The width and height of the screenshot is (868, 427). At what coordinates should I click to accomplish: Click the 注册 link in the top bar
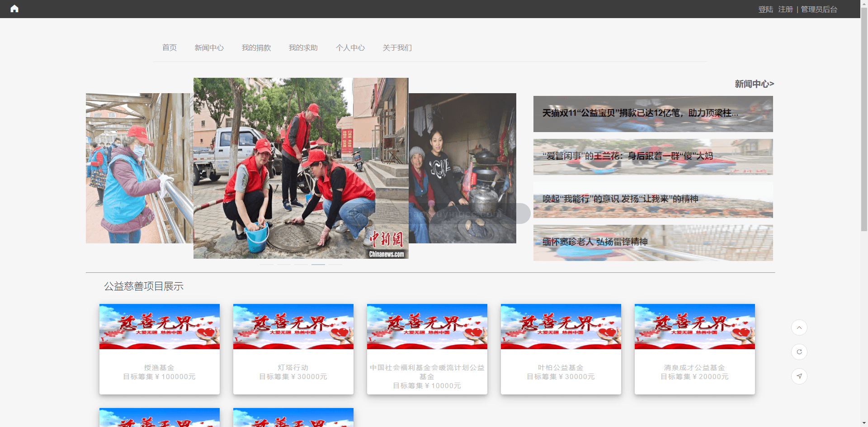(786, 9)
